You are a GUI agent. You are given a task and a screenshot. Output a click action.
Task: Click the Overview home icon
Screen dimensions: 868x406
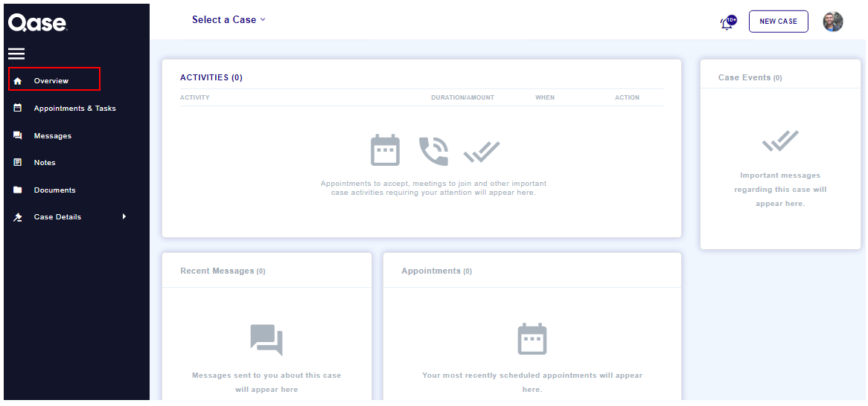point(18,81)
